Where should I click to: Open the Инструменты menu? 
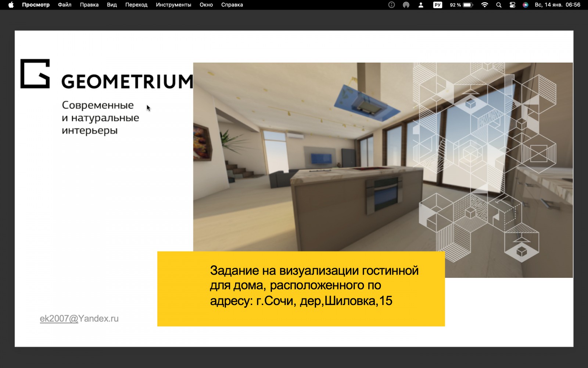click(x=173, y=5)
